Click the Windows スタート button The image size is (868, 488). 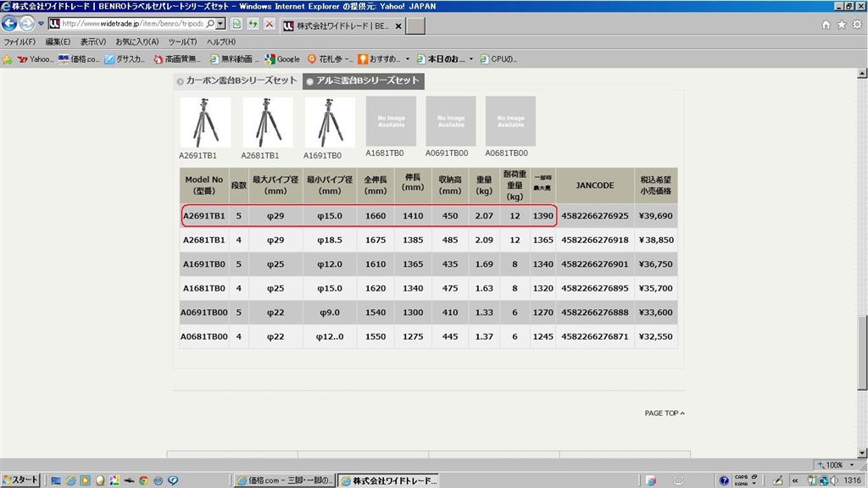point(20,480)
